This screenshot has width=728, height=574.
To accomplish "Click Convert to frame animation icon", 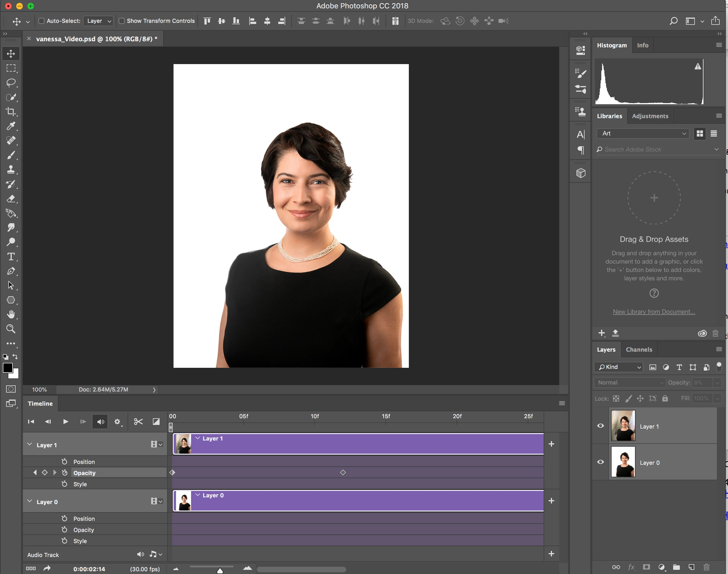I will click(31, 568).
